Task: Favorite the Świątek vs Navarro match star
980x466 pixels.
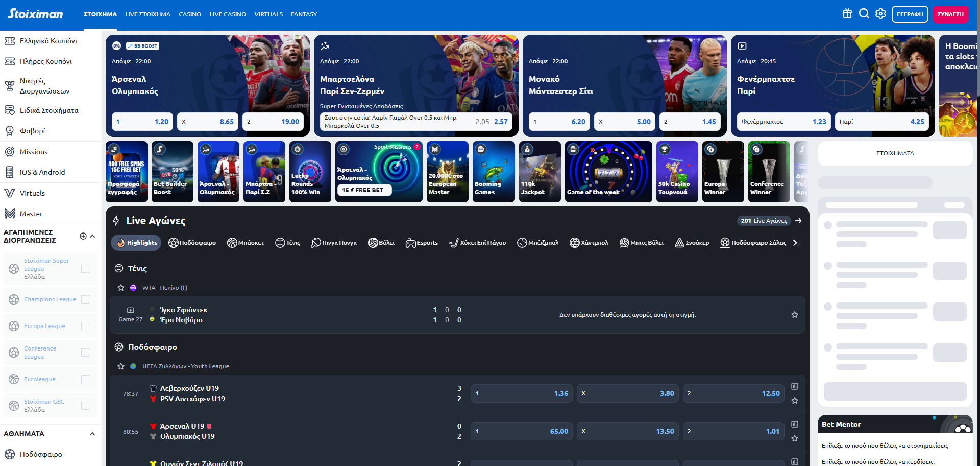Action: (x=794, y=315)
